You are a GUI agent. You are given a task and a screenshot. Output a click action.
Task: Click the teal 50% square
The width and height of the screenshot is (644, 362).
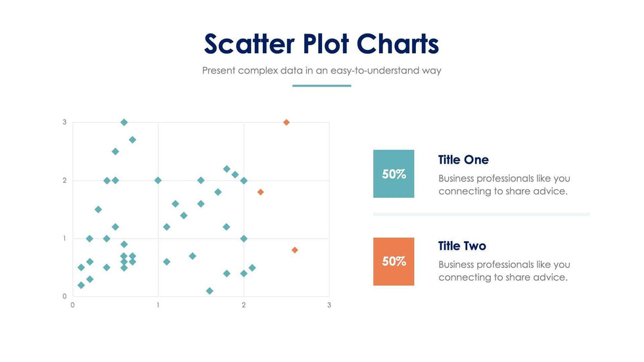(394, 174)
